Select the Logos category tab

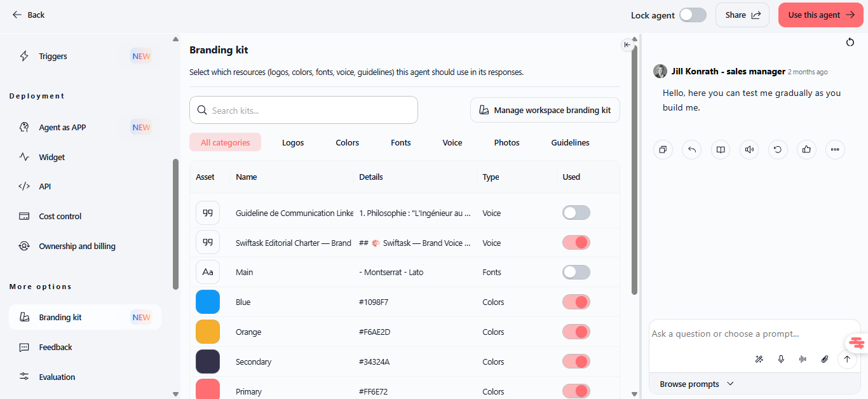pos(293,143)
